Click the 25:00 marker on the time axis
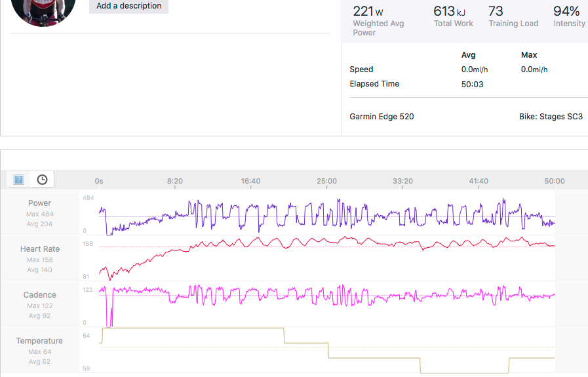The width and height of the screenshot is (588, 377). coord(326,181)
